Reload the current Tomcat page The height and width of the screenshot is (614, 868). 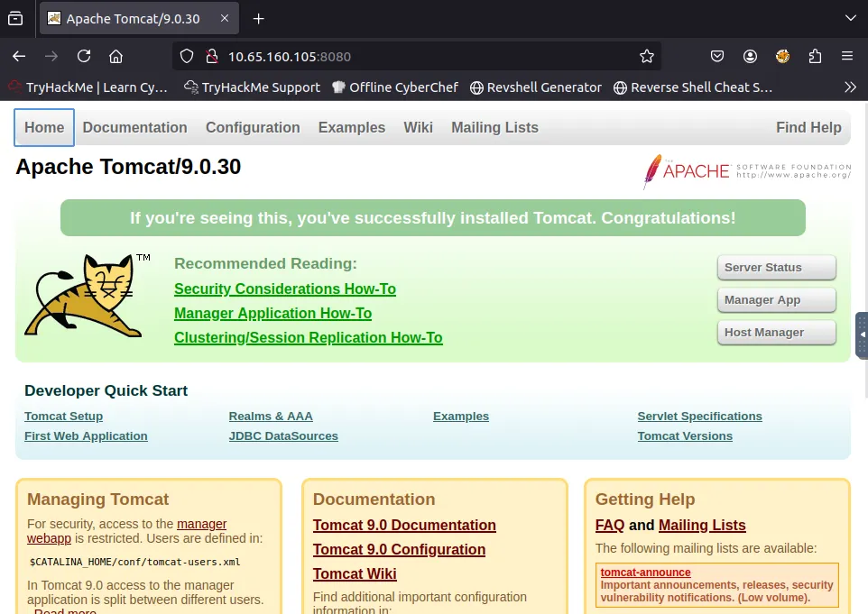coord(84,56)
